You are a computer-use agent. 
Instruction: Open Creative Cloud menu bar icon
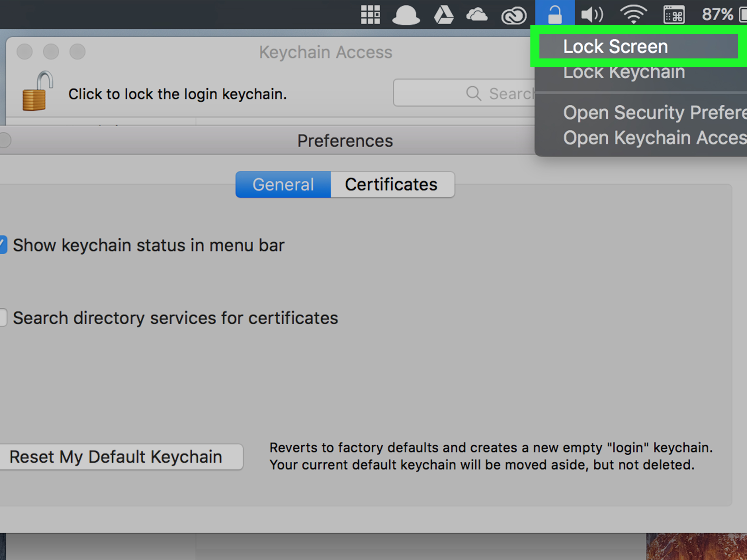514,16
